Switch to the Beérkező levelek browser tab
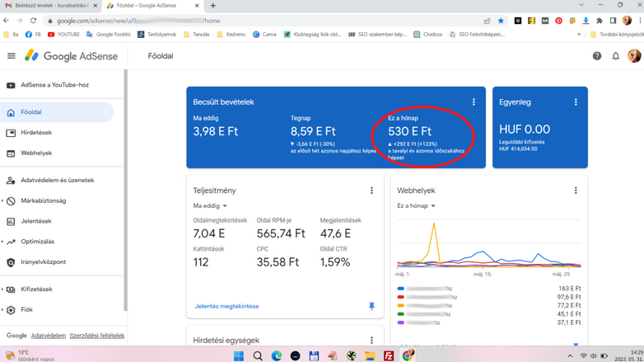This screenshot has width=644, height=362. click(x=49, y=6)
